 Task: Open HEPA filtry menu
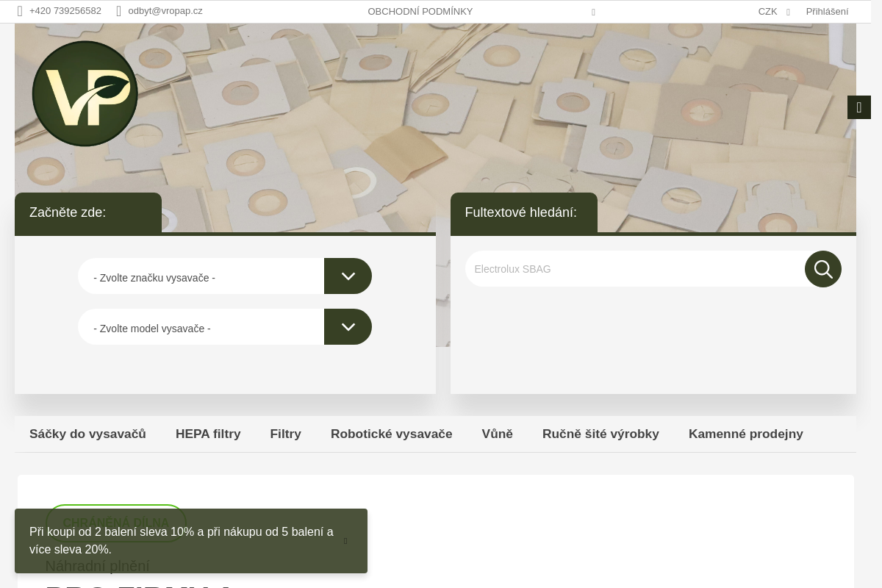tap(208, 434)
